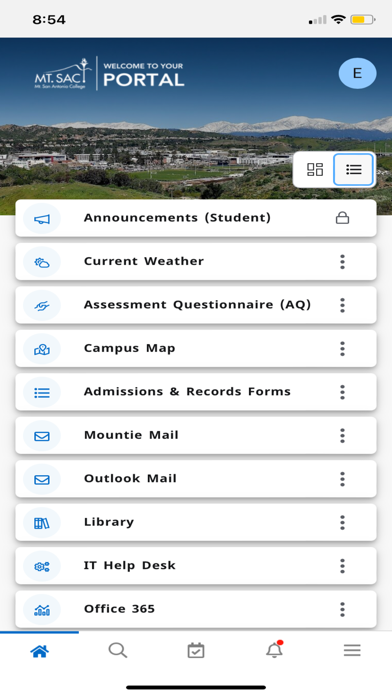Open options menu for Assessment Questionnaire (AQ)
This screenshot has width=392, height=696.
click(342, 305)
